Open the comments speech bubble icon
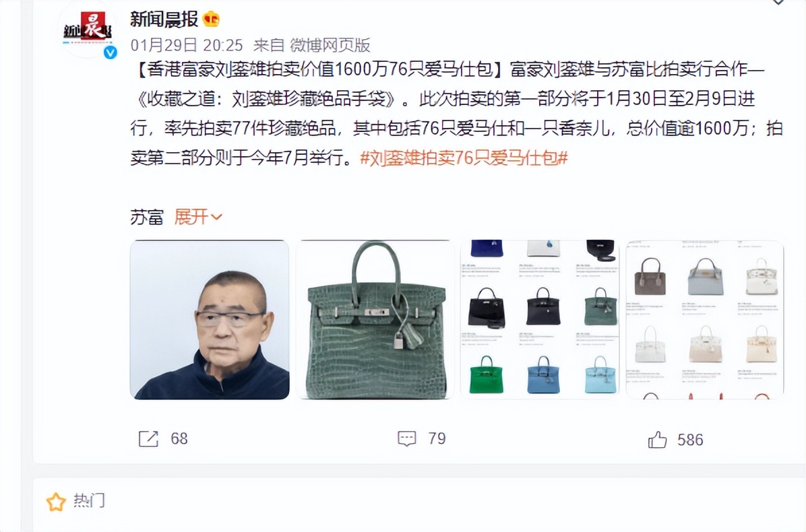806x532 pixels. click(x=406, y=438)
